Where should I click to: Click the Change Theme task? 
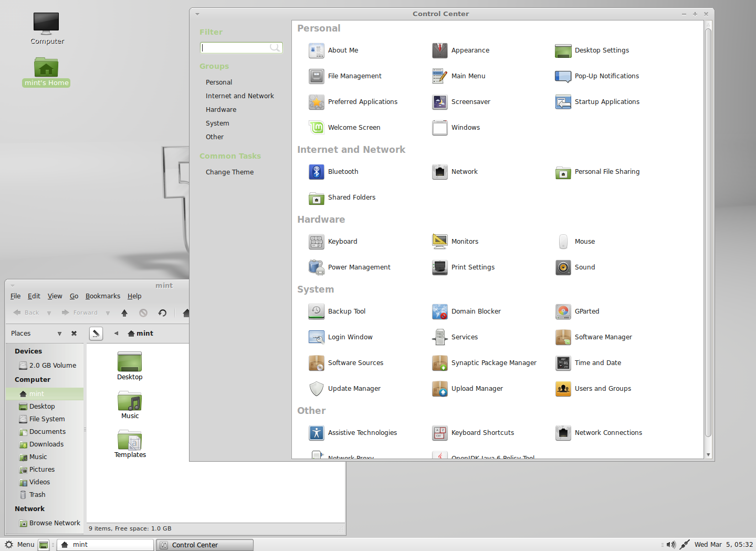(229, 172)
